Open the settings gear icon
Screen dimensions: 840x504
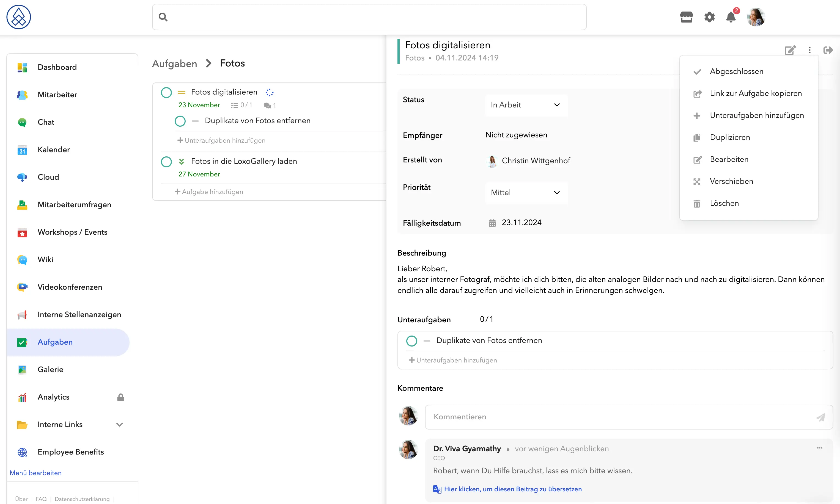point(710,17)
